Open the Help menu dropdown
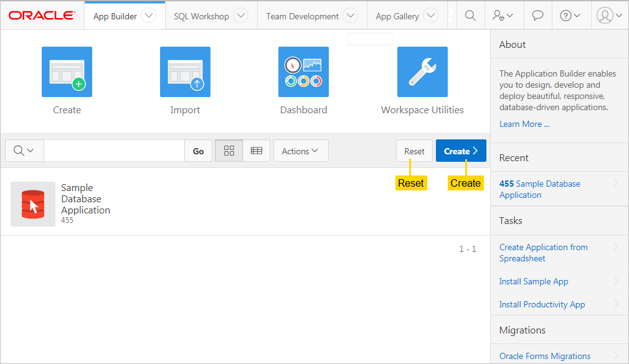 (x=570, y=16)
